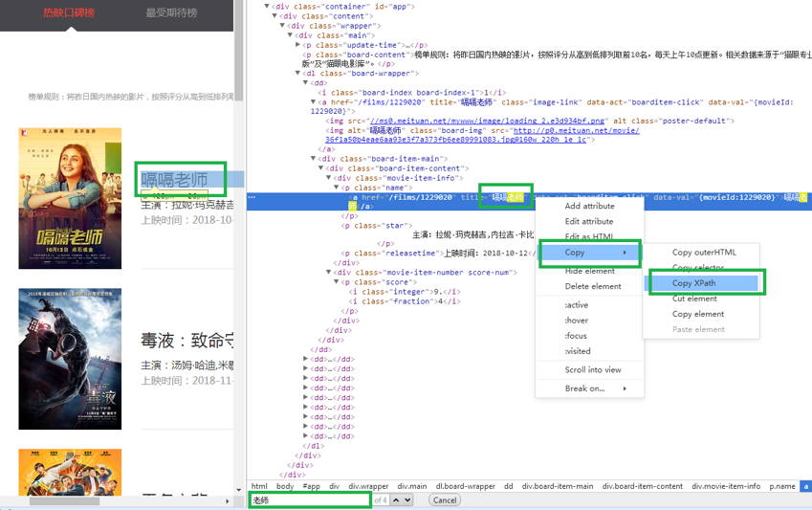Select div.board-item-main in the breadcrumb
This screenshot has height=510, width=812.
tap(558, 486)
